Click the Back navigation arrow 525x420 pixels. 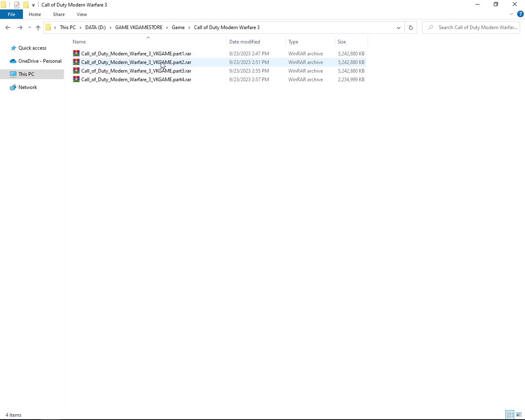(x=8, y=27)
